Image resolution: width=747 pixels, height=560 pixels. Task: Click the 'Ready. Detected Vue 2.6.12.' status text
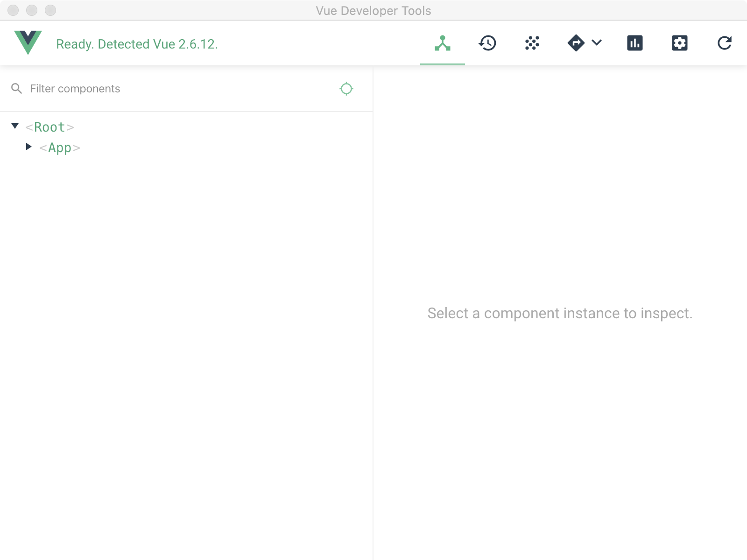pos(137,44)
